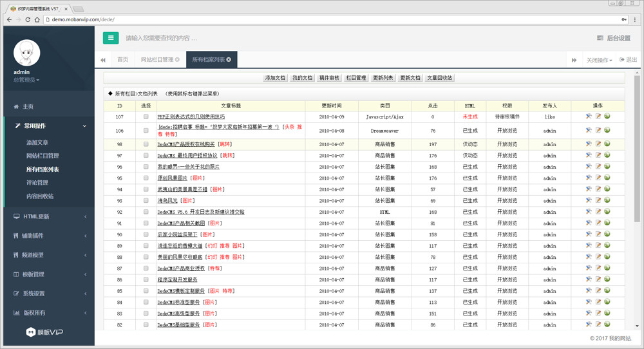Click the green globe preview icon in row 88
Image resolution: width=644 pixels, height=349 pixels.
click(607, 257)
